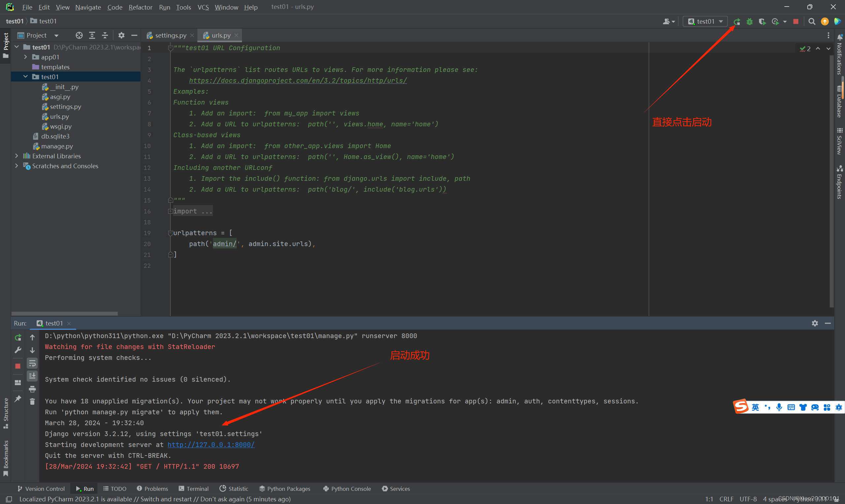The height and width of the screenshot is (504, 845).
Task: Click the http://127.0.0.1:8000/ server link
Action: click(x=211, y=445)
